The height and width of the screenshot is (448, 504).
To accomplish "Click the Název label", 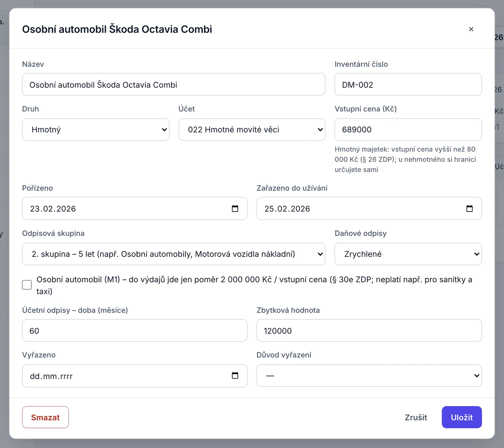I will tap(33, 64).
